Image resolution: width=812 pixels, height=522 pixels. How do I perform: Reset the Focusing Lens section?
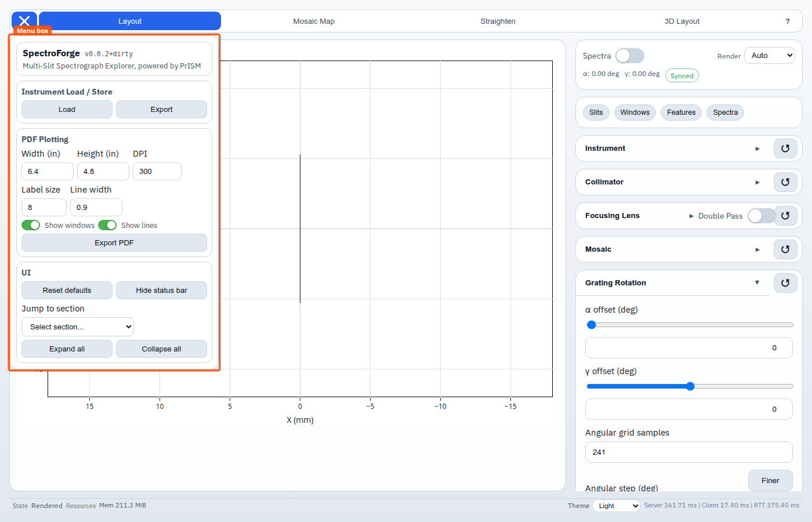785,216
